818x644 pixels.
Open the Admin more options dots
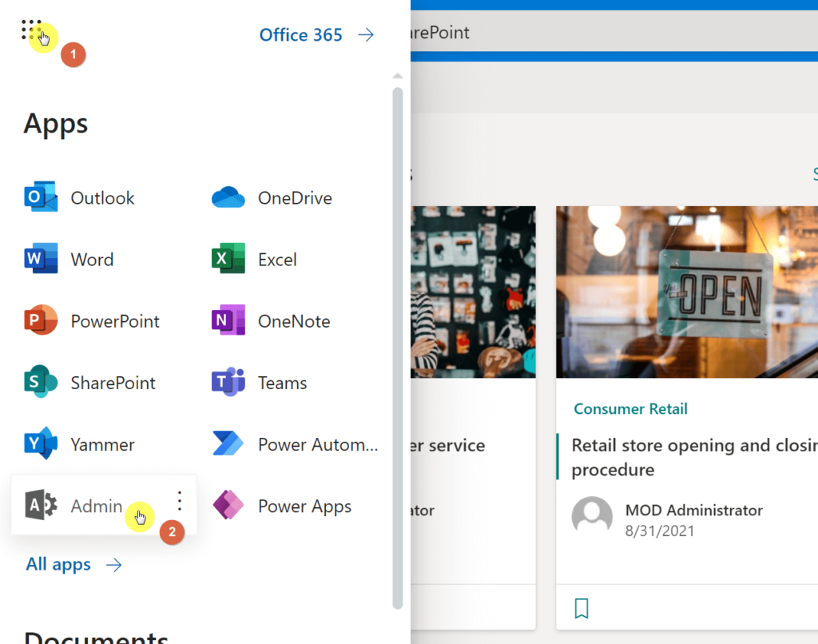(x=180, y=501)
